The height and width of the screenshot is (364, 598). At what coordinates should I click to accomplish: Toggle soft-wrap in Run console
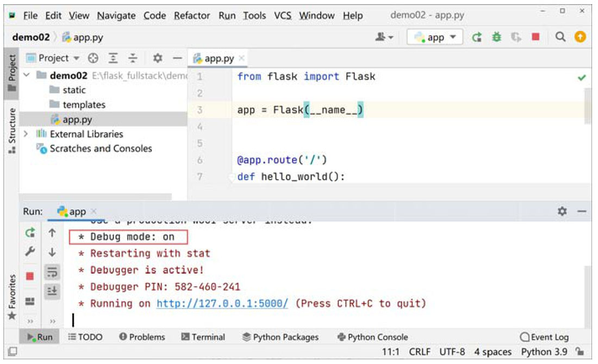52,272
